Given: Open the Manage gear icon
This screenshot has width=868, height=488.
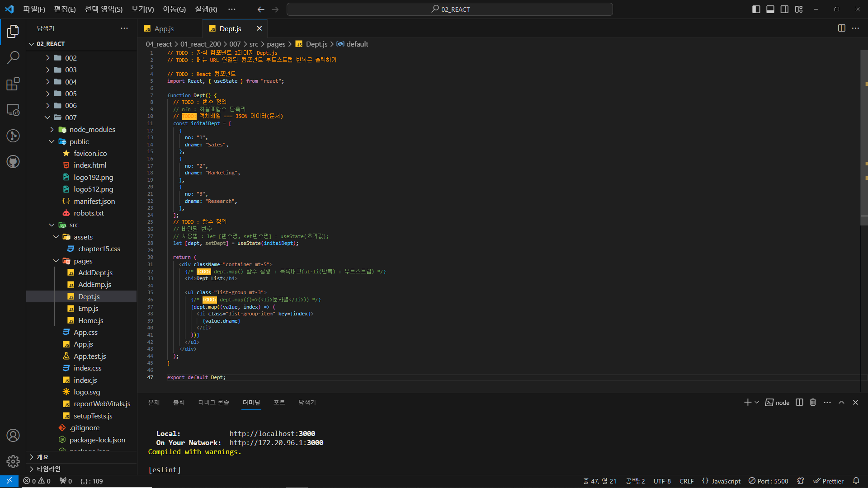Looking at the screenshot, I should (x=13, y=461).
